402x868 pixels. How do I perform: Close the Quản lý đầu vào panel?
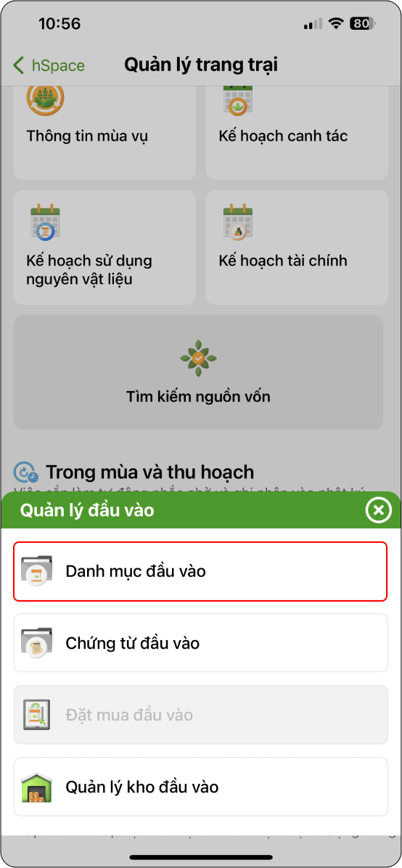click(x=378, y=510)
